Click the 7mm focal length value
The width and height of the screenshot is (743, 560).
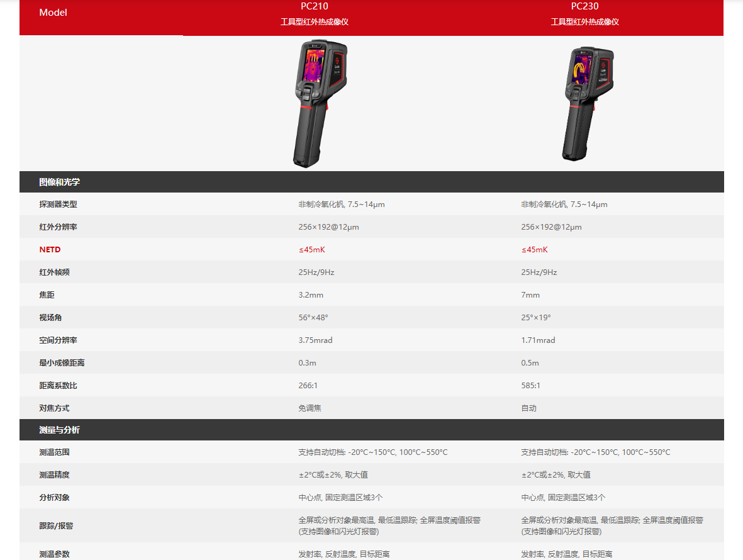click(530, 295)
